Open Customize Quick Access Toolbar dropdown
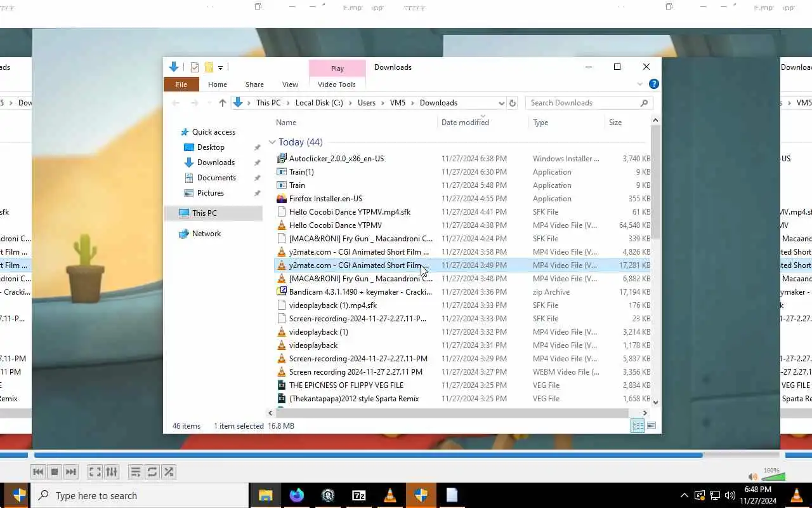This screenshot has height=508, width=812. [220, 67]
